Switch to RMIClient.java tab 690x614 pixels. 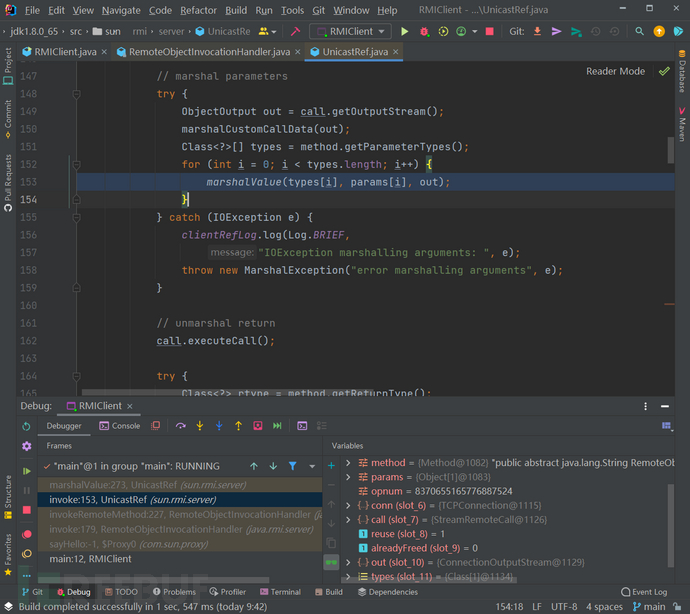[65, 52]
